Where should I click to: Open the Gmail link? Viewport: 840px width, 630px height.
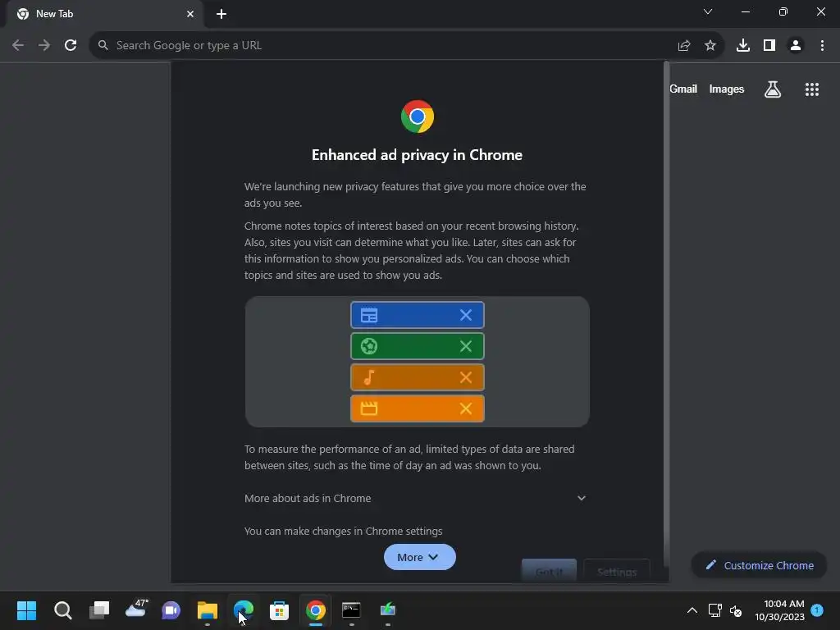[x=683, y=89]
